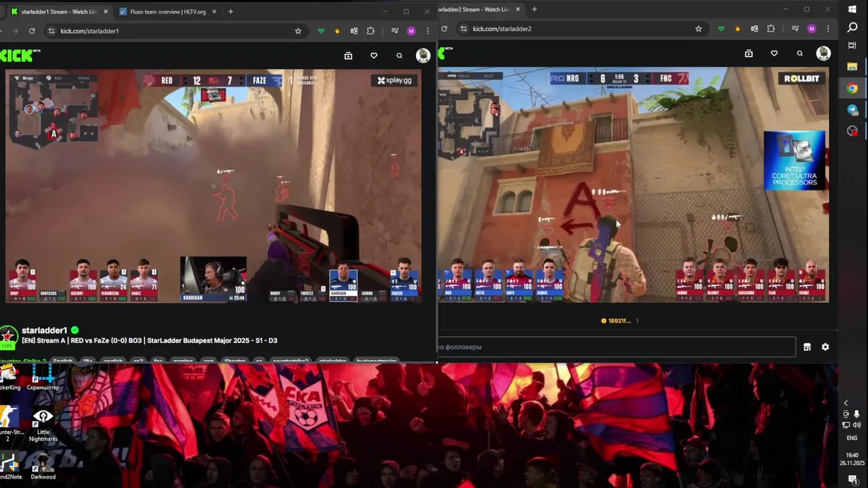Open the green shield extension in starladder1 window
The height and width of the screenshot is (488, 868).
[x=321, y=30]
